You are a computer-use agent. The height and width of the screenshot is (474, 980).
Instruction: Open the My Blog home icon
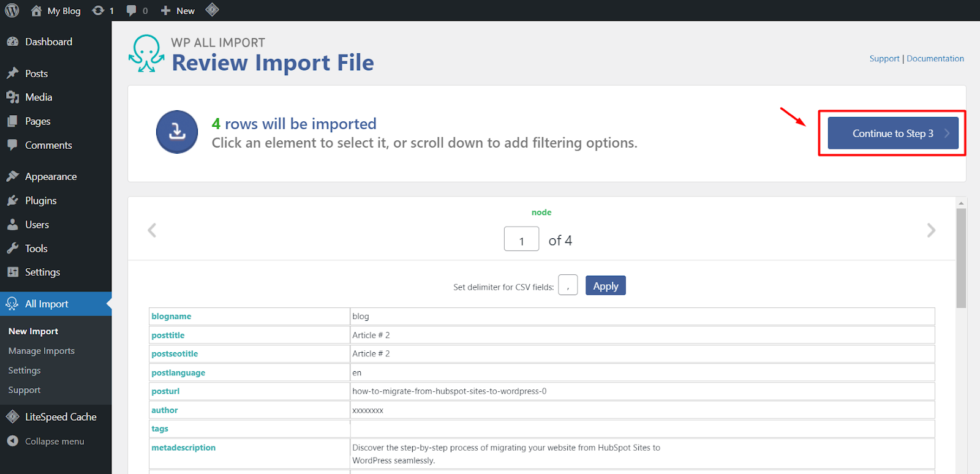(x=36, y=10)
